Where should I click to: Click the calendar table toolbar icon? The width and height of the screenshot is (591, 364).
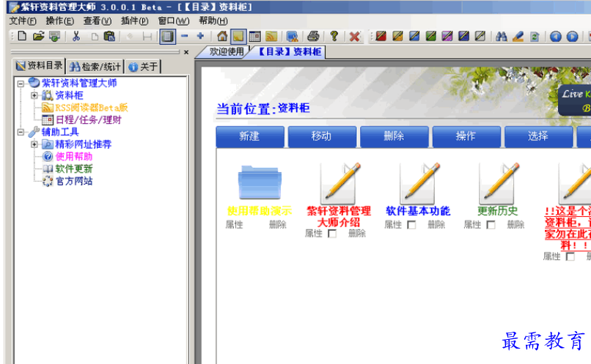(x=254, y=37)
